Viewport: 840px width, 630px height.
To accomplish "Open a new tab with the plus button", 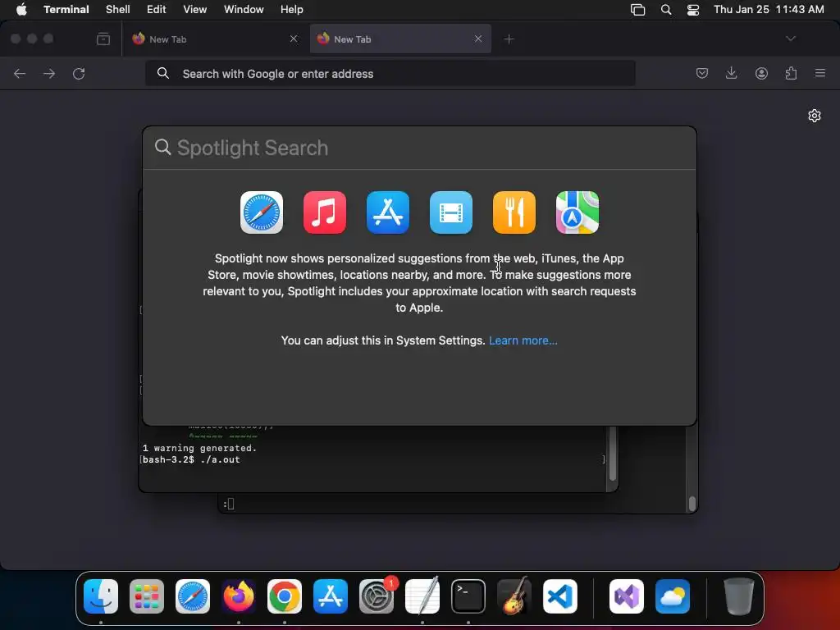I will (509, 39).
